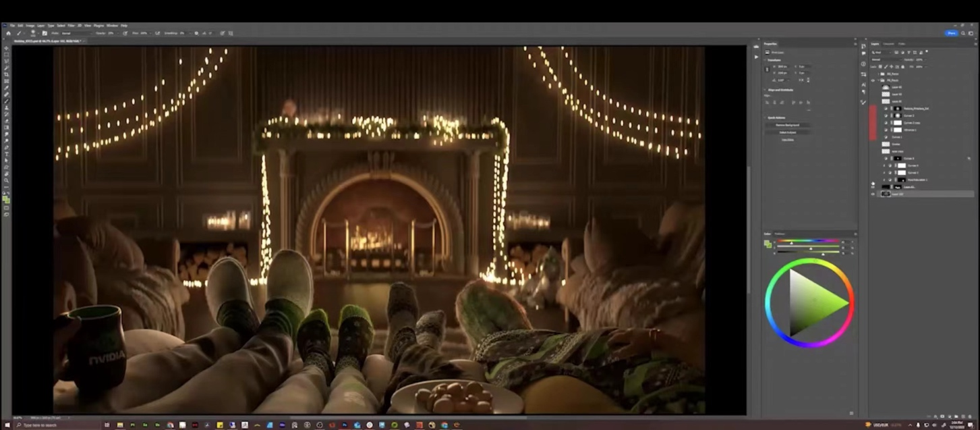
Task: Open the Filter menu
Action: pos(71,26)
